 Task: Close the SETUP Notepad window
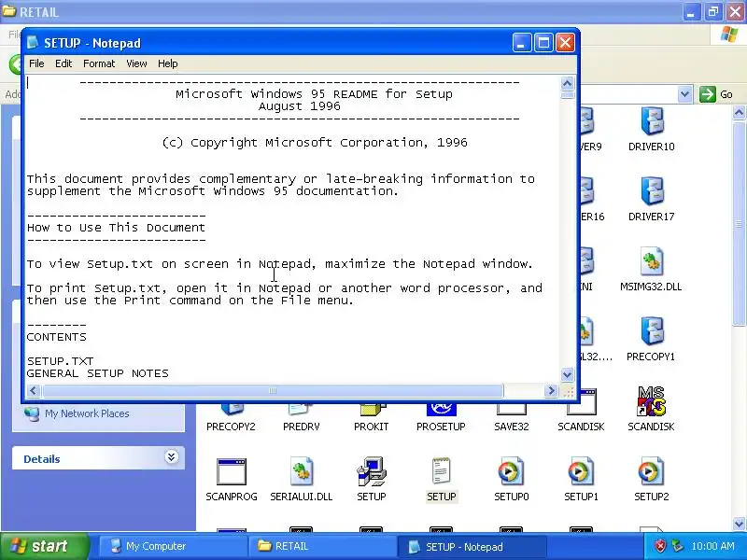pyautogui.click(x=566, y=43)
